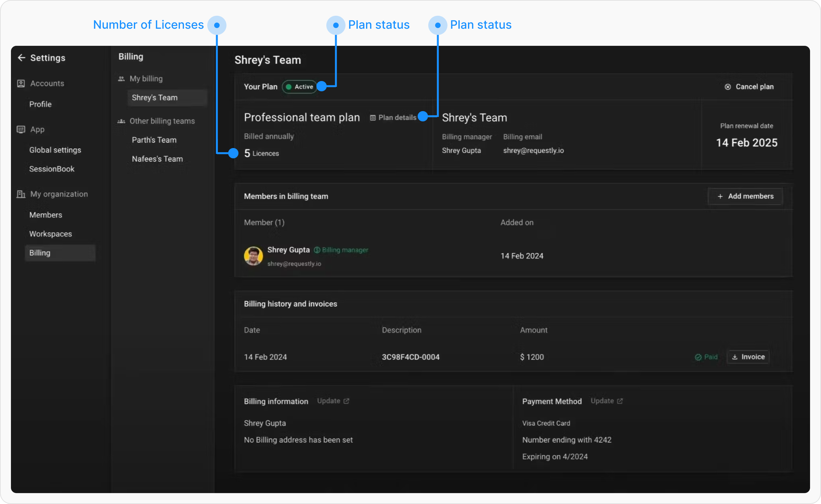Click the external link icon beside Billing information Update
The width and height of the screenshot is (821, 504).
point(346,401)
